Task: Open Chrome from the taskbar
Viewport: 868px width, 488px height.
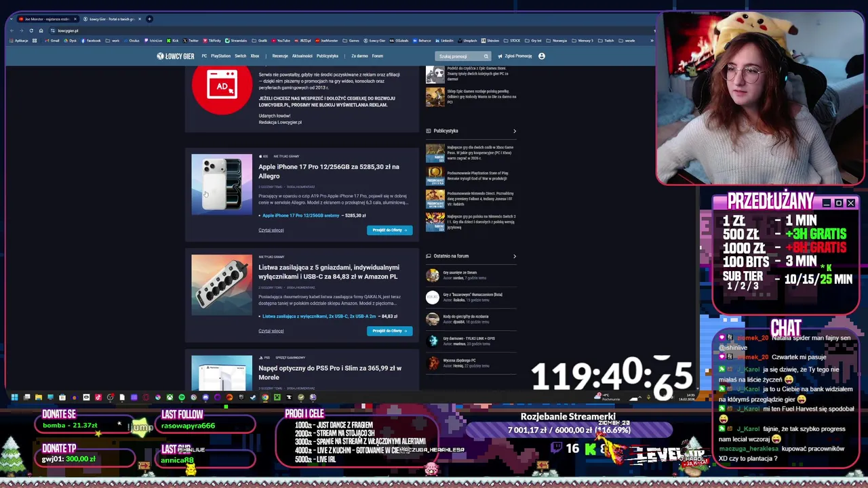Action: tap(265, 397)
